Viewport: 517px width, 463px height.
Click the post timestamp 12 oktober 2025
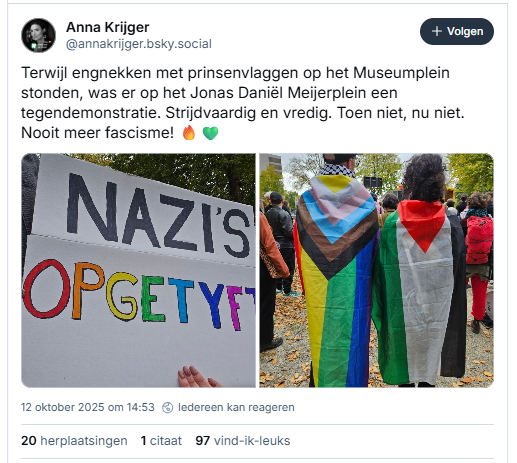click(88, 407)
